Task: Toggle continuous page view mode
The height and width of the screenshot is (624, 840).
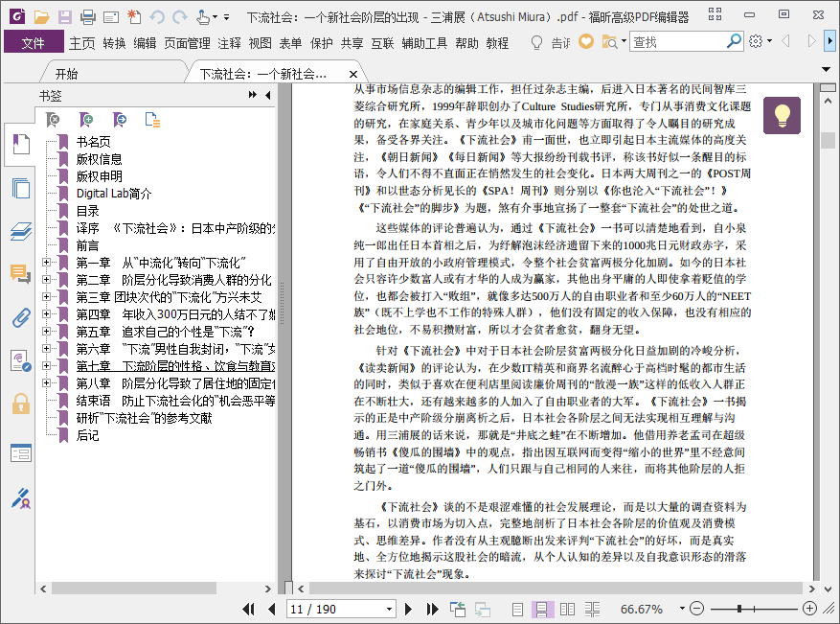Action: [x=541, y=609]
